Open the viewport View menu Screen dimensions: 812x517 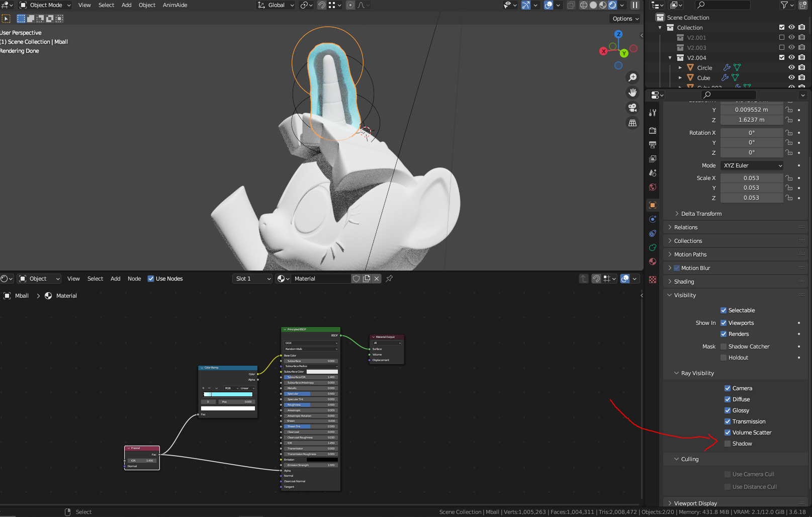pyautogui.click(x=84, y=5)
